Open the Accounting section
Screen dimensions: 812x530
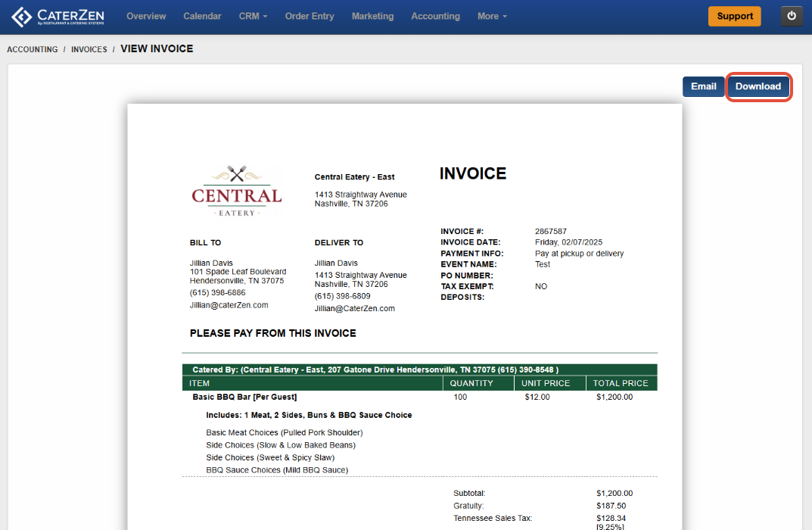(x=436, y=16)
